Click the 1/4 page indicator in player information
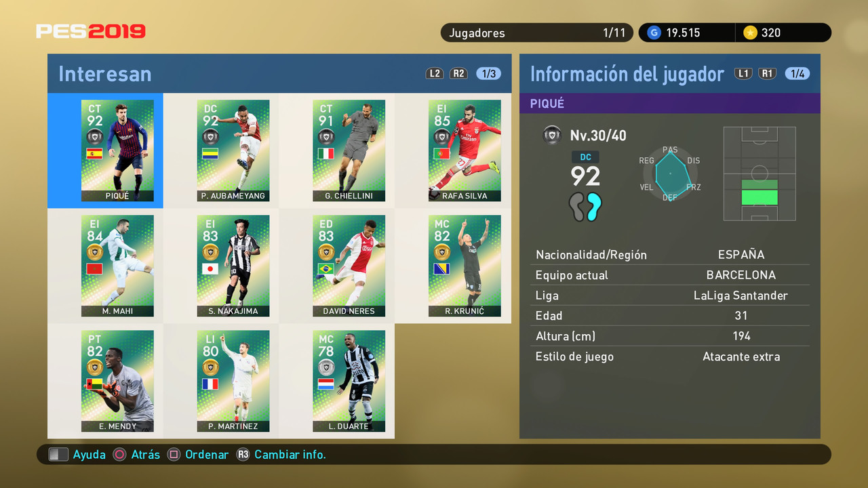The image size is (868, 488). [797, 73]
